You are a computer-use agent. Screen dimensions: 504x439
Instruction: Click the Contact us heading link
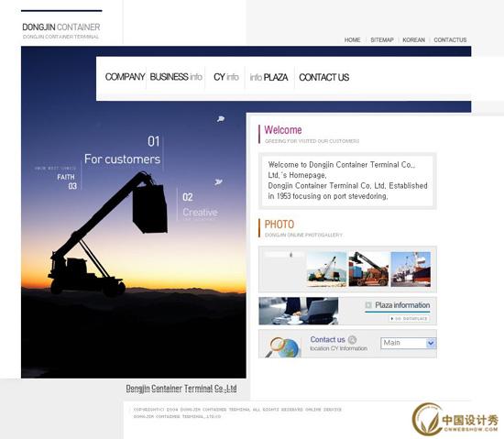coord(327,339)
